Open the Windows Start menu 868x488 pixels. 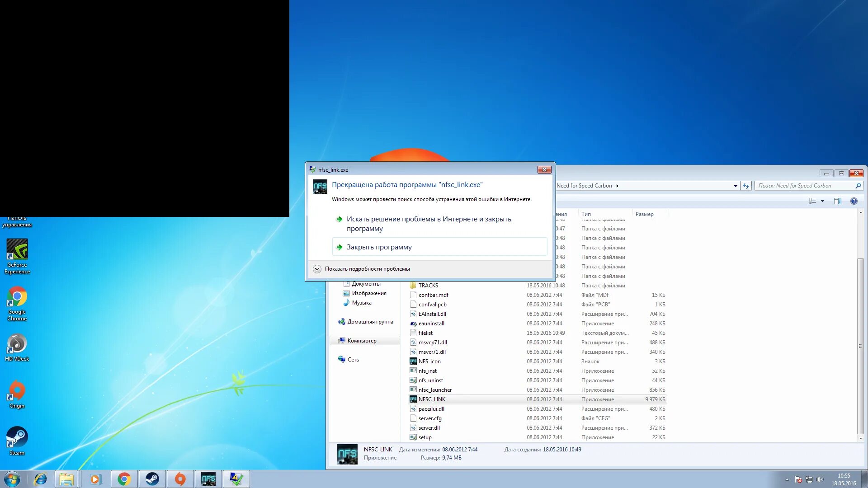pos(12,479)
